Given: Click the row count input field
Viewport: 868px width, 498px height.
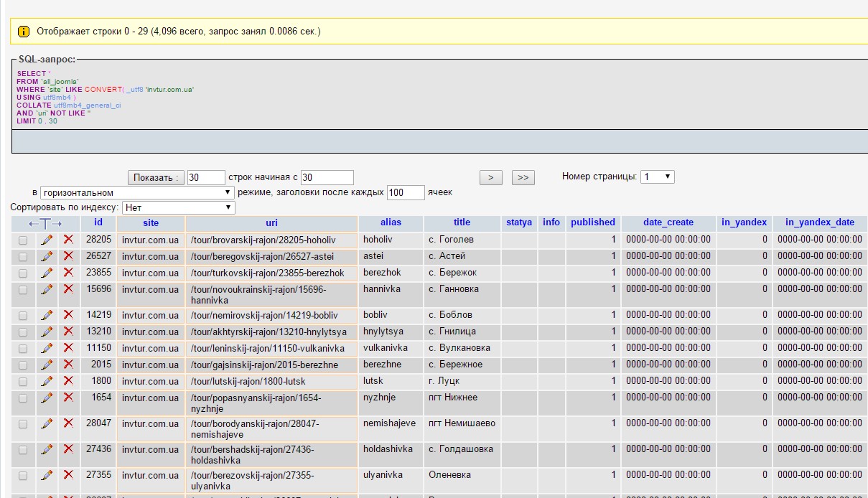Looking at the screenshot, I should [206, 177].
